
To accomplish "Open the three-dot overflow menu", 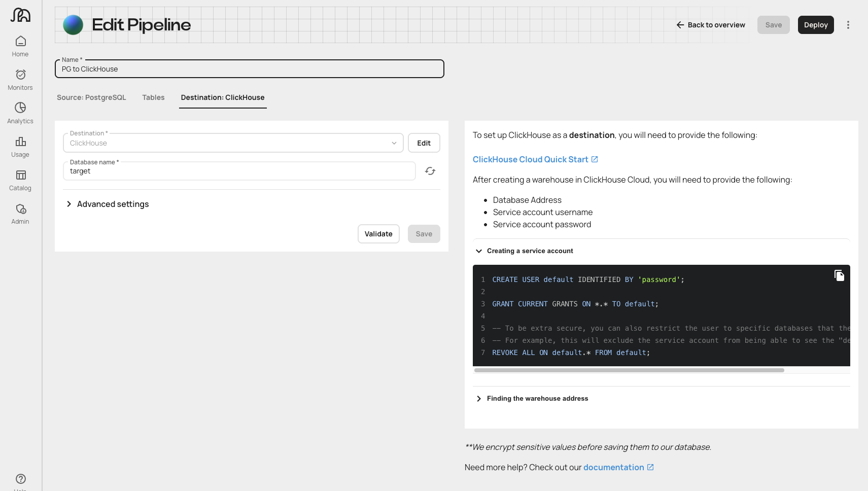I will pyautogui.click(x=848, y=24).
